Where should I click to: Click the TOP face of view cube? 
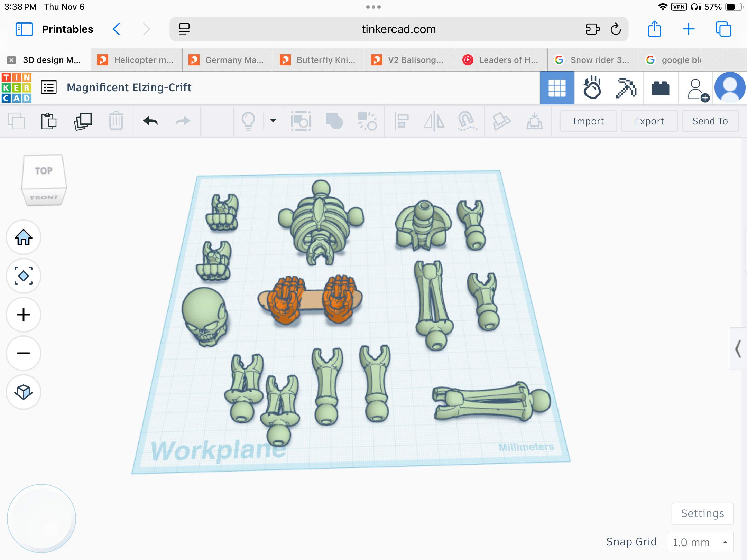point(44,171)
